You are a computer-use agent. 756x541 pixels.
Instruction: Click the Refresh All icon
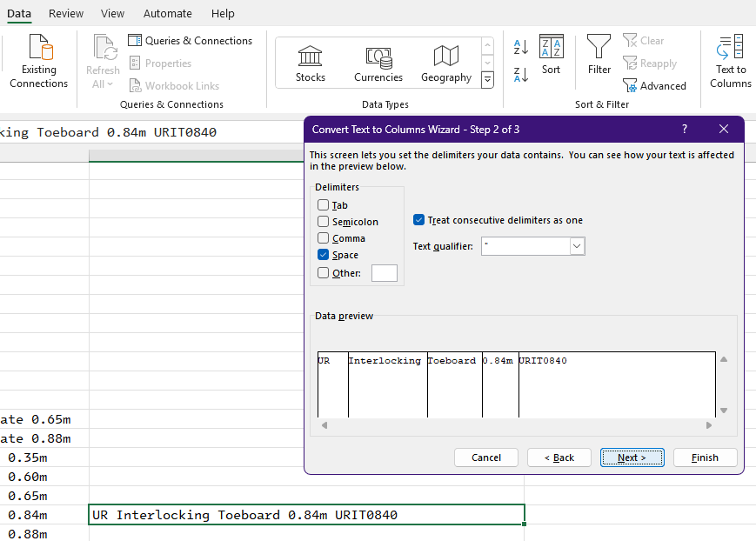[104, 48]
